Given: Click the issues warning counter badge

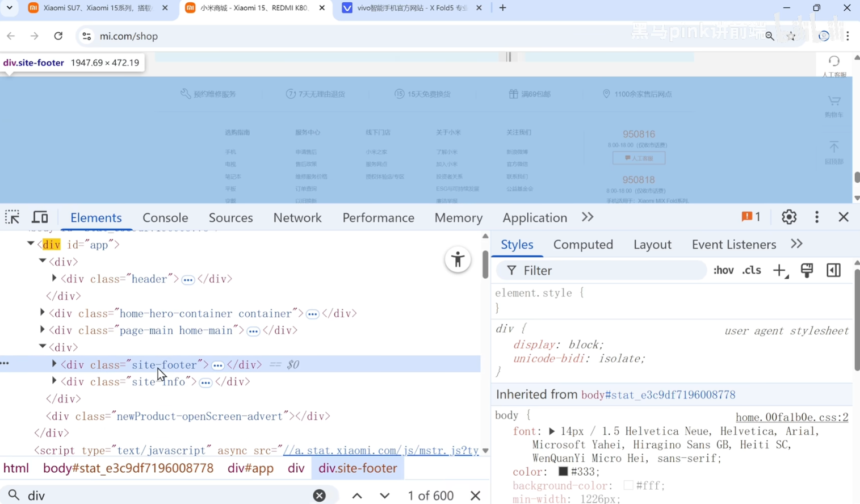Looking at the screenshot, I should tap(751, 217).
